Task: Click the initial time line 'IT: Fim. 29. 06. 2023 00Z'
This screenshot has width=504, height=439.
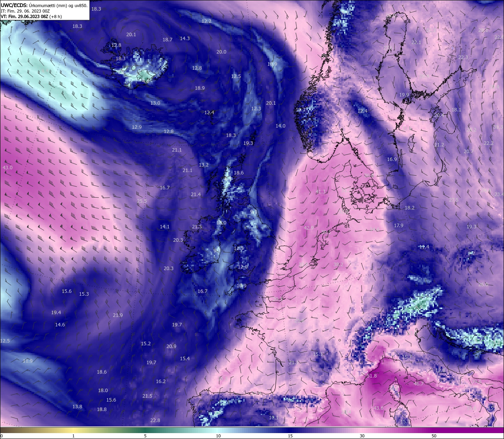Action: click(x=25, y=11)
